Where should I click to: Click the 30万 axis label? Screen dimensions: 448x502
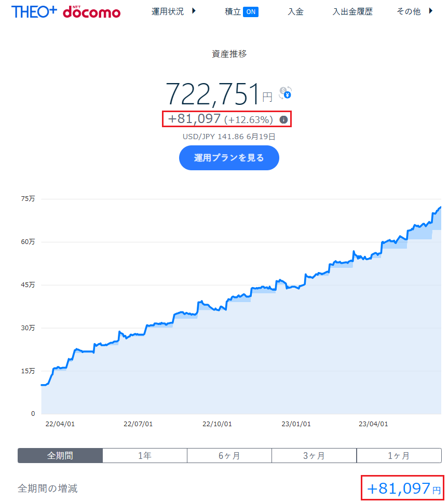click(x=28, y=328)
